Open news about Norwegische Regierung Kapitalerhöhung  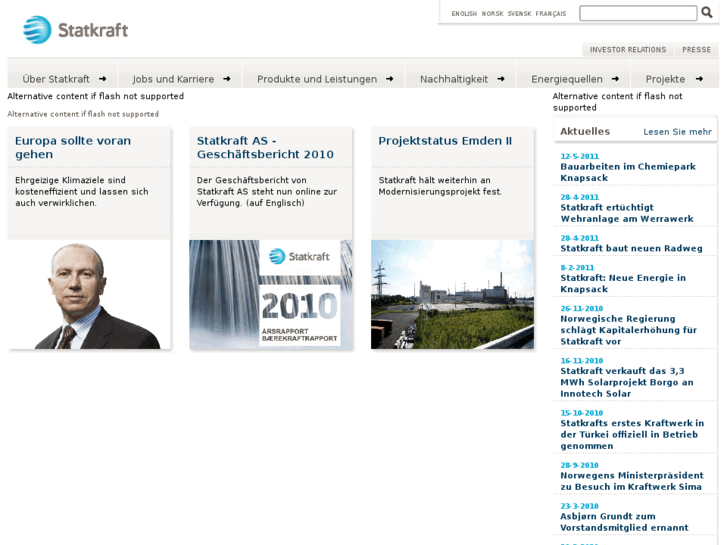tap(628, 330)
